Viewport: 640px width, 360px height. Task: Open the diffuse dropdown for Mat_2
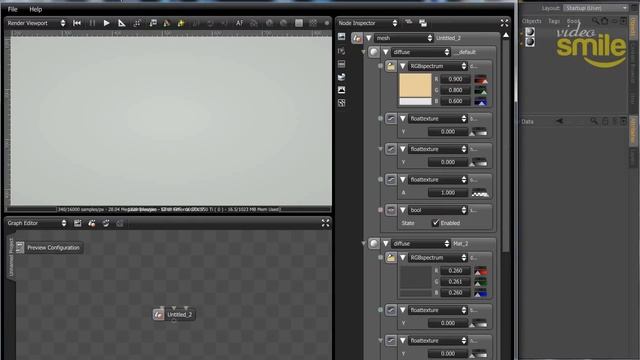coord(421,244)
